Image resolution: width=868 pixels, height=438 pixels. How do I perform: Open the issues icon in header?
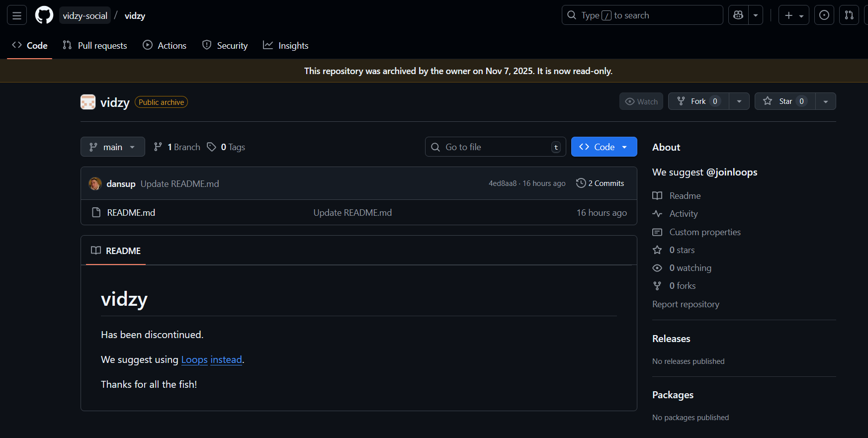click(x=824, y=15)
